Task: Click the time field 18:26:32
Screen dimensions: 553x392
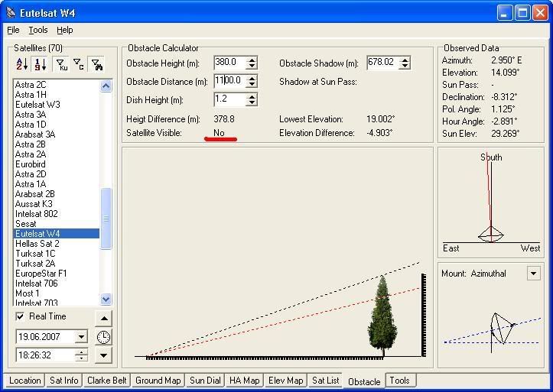Action: click(x=45, y=355)
